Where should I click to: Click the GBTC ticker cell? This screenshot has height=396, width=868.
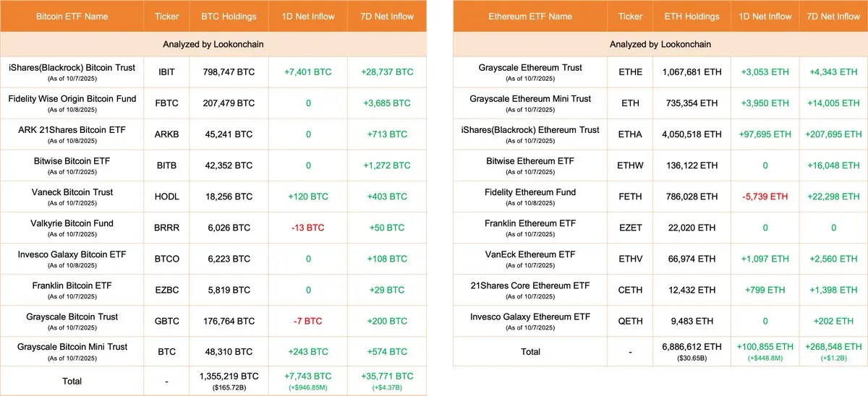[x=167, y=321]
